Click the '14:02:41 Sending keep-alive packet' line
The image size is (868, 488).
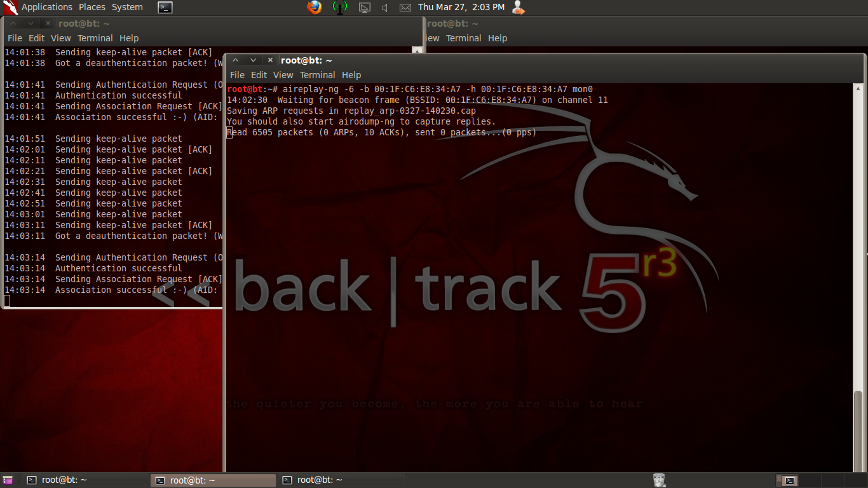coord(93,193)
